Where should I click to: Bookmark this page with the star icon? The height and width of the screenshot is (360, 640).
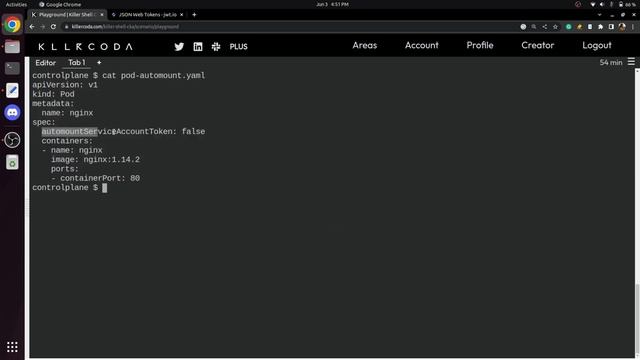555,27
